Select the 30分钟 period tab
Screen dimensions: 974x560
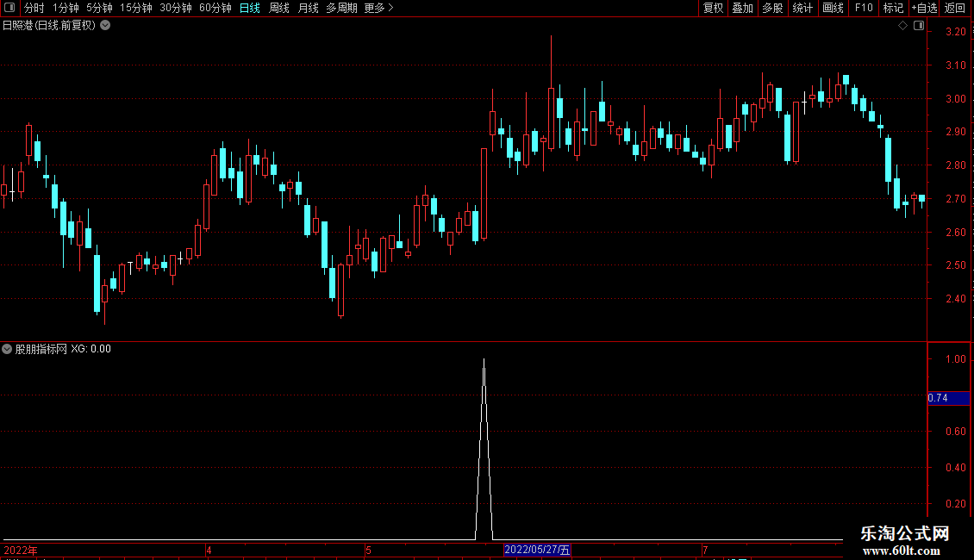176,8
